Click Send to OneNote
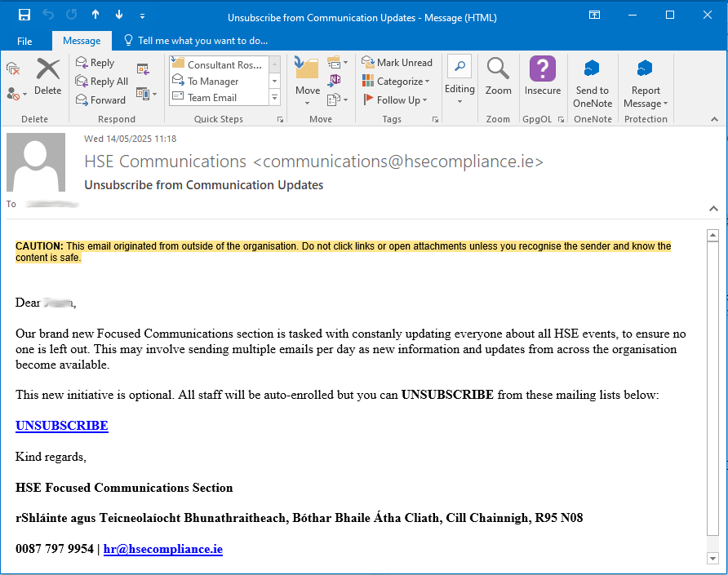The height and width of the screenshot is (575, 728). coord(593,83)
